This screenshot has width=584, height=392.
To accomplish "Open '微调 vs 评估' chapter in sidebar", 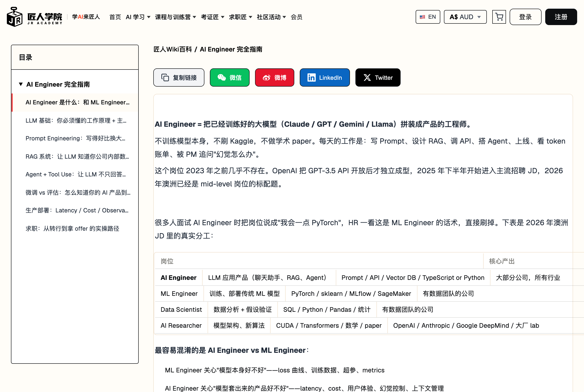I will 75,193.
